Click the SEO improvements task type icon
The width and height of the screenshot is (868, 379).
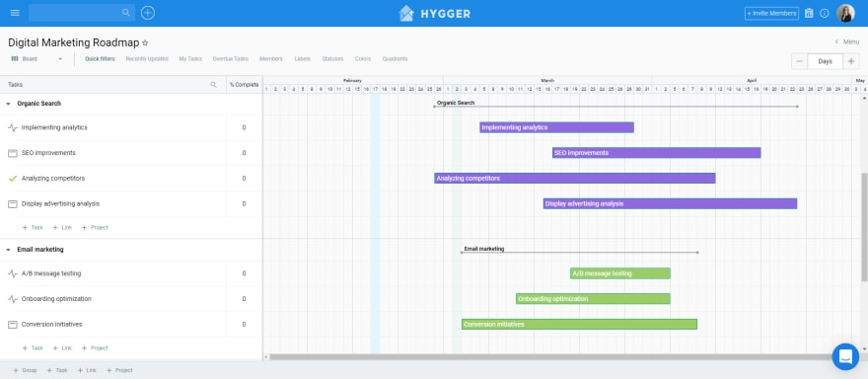click(x=13, y=153)
